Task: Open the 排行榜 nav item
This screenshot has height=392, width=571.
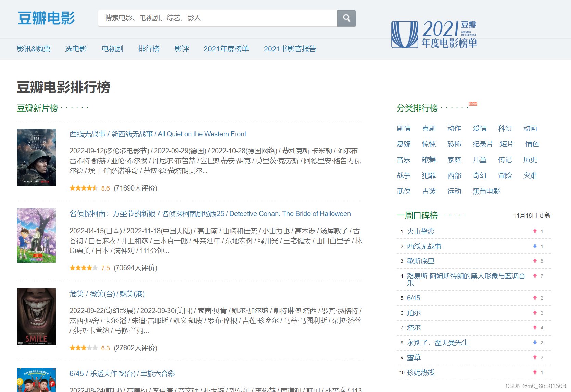Action: (149, 49)
